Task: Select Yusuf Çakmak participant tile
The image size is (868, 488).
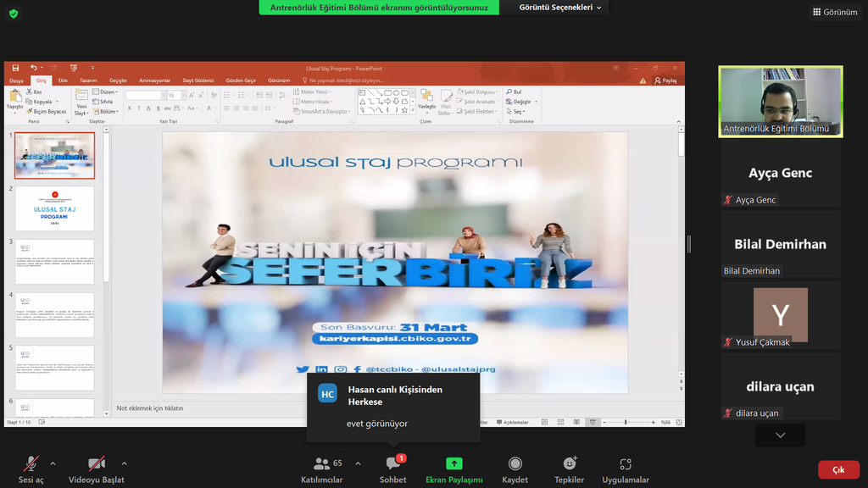Action: pyautogui.click(x=781, y=315)
